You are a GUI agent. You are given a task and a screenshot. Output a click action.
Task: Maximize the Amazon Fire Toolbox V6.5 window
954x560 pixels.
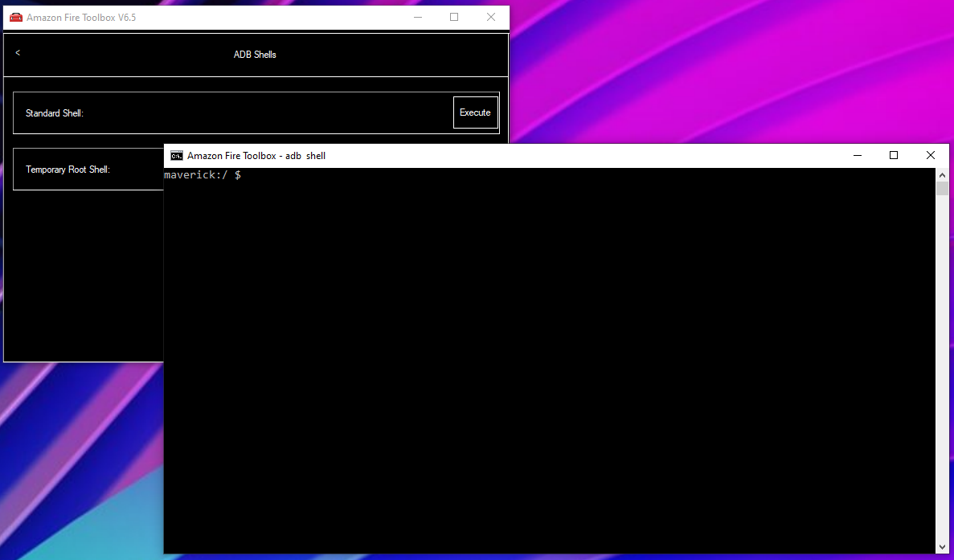click(454, 17)
